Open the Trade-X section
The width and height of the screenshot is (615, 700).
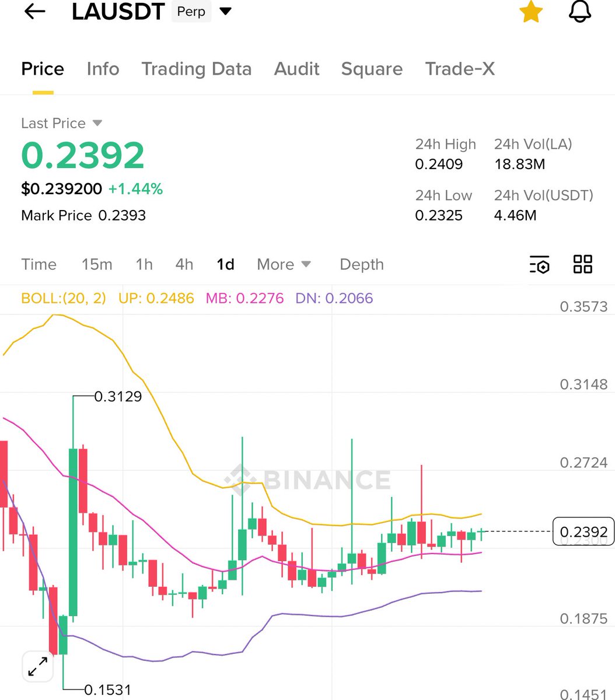coord(460,69)
